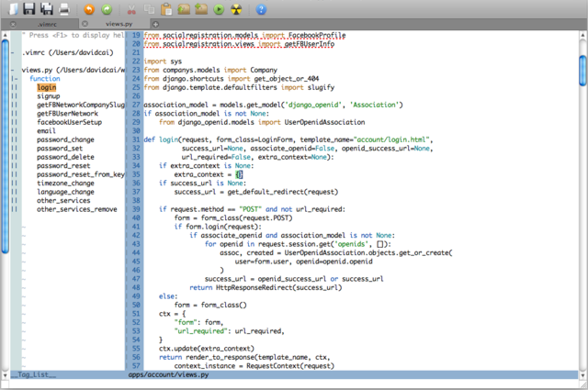Select getFBUserNetwork in tag list

67,114
